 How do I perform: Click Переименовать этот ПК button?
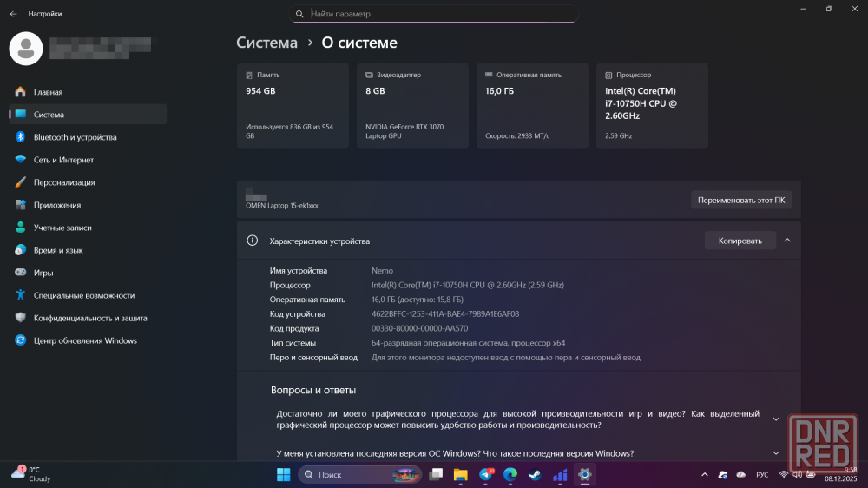740,200
